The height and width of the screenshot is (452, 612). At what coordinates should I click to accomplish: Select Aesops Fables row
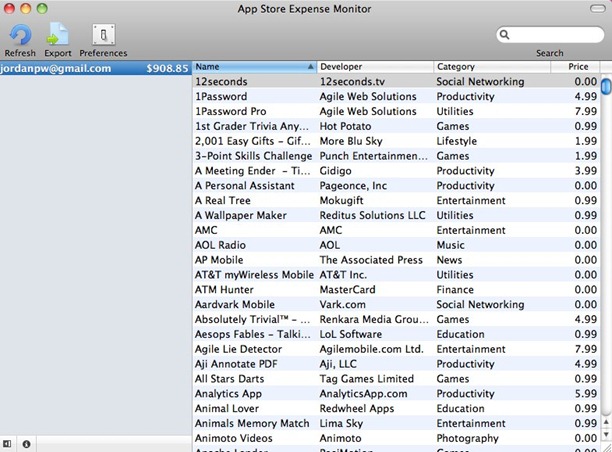pyautogui.click(x=396, y=334)
